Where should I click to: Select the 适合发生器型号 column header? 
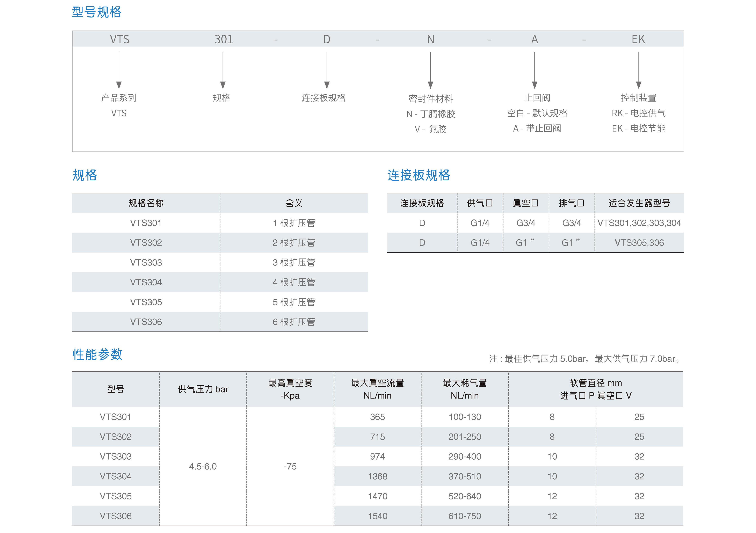click(x=639, y=203)
